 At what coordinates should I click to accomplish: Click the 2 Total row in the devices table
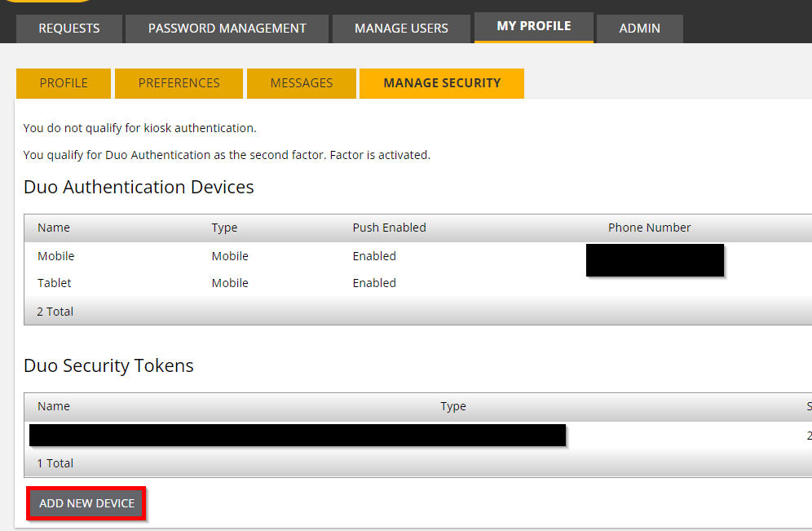pyautogui.click(x=54, y=311)
